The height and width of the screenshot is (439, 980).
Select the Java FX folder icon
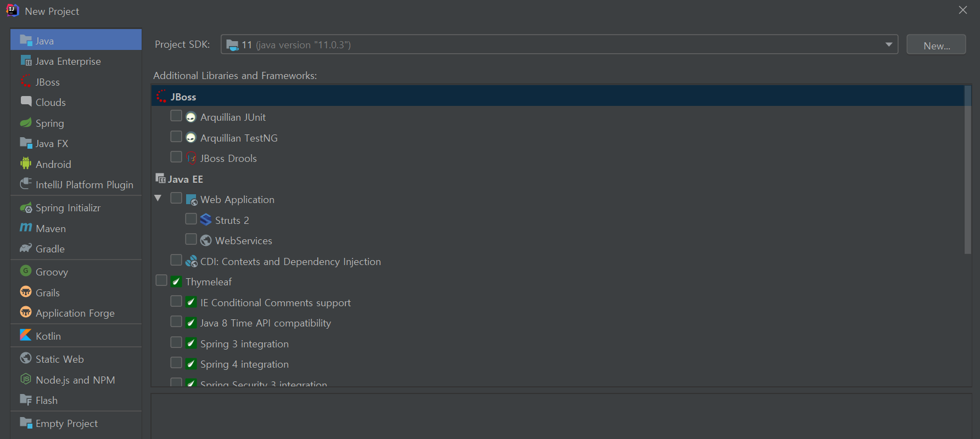[x=26, y=143]
